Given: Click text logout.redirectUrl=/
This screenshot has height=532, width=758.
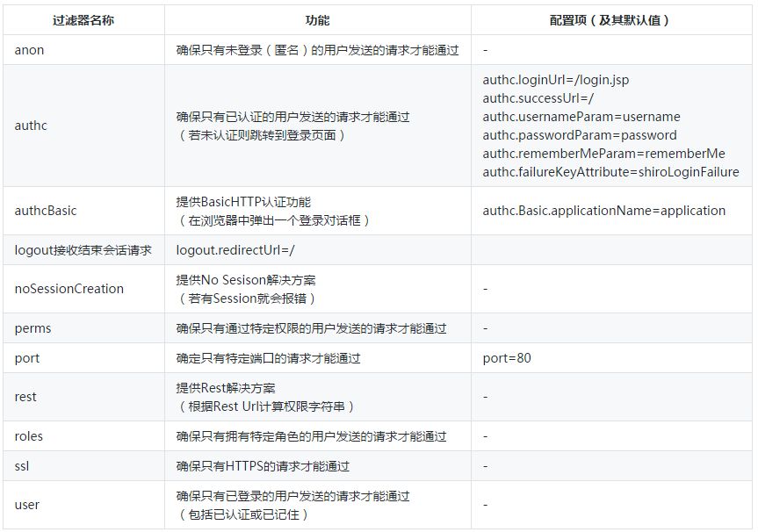Looking at the screenshot, I should 235,250.
